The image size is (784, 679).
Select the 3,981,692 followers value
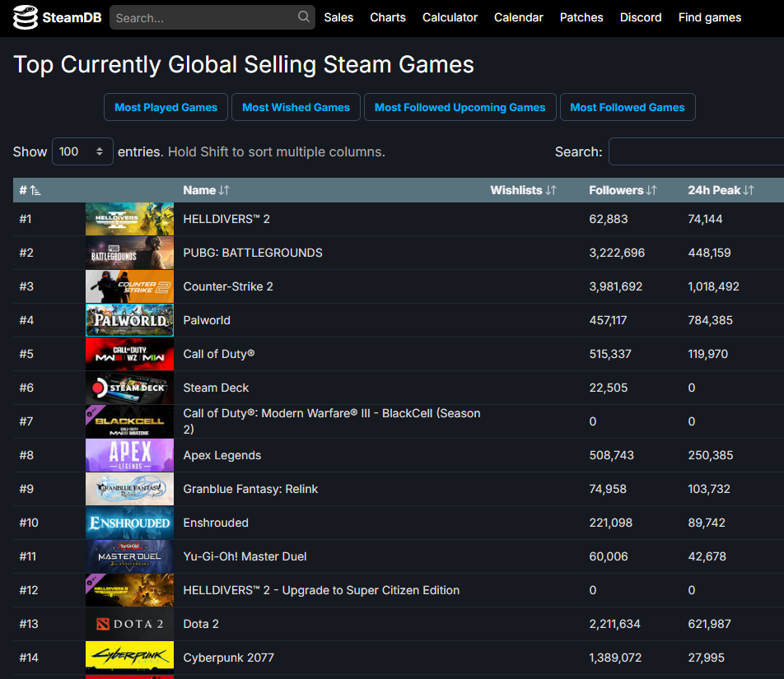click(615, 286)
